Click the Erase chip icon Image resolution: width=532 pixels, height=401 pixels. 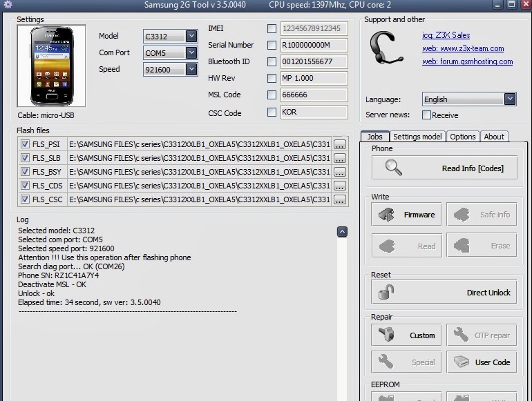tap(462, 246)
